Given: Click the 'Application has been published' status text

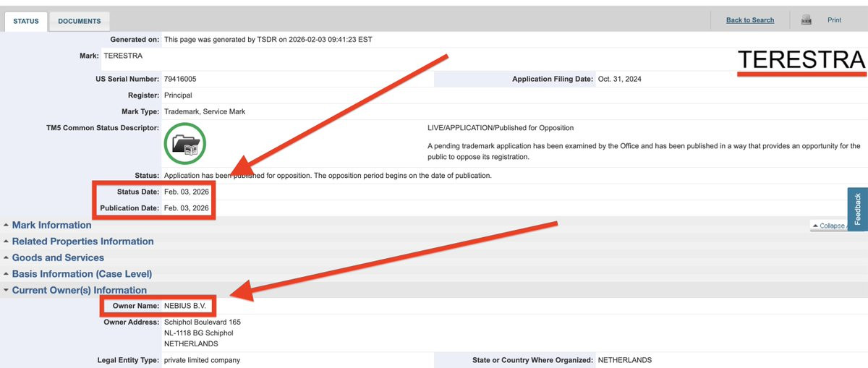Looking at the screenshot, I should [328, 176].
